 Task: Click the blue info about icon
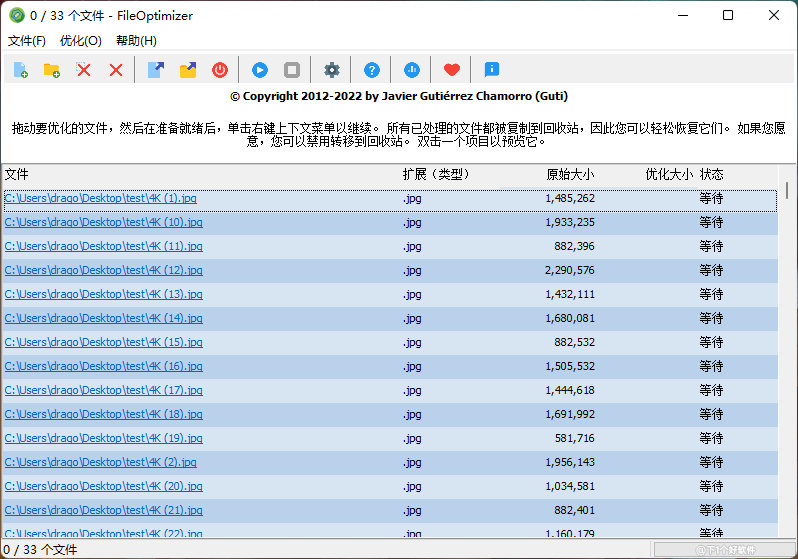click(491, 70)
